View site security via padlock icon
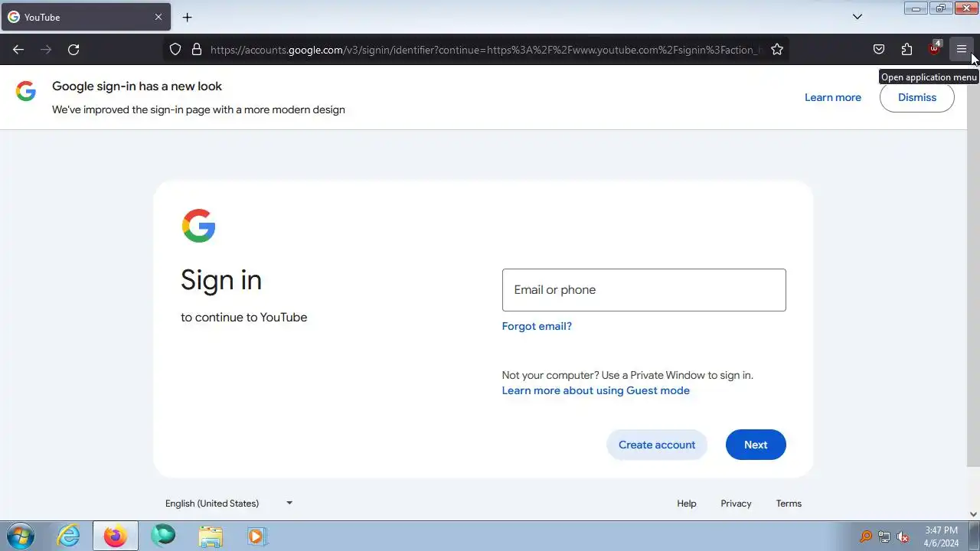Image resolution: width=980 pixels, height=551 pixels. (197, 50)
